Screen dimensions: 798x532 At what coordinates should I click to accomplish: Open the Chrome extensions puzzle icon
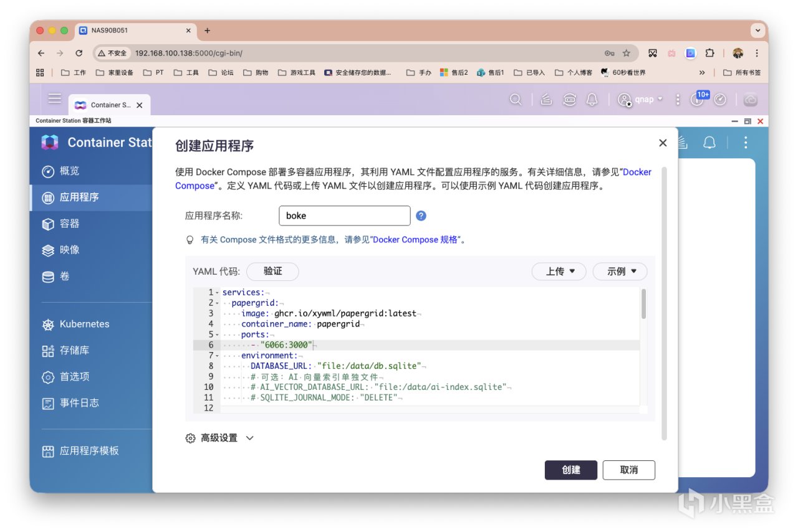[709, 53]
